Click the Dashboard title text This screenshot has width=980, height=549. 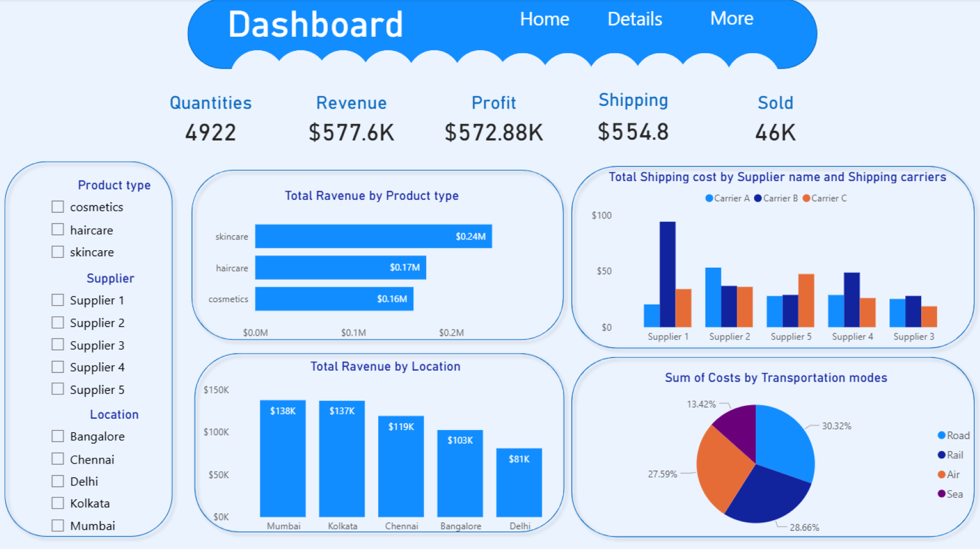tap(315, 25)
